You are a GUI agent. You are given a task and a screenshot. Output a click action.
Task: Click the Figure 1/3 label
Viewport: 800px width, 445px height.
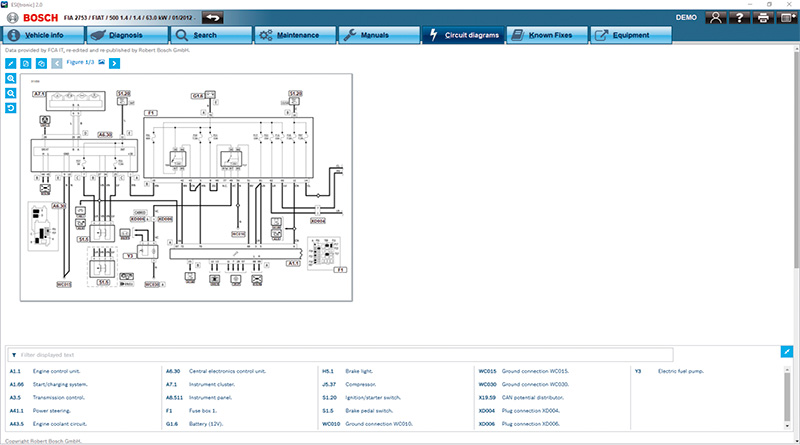[x=80, y=62]
